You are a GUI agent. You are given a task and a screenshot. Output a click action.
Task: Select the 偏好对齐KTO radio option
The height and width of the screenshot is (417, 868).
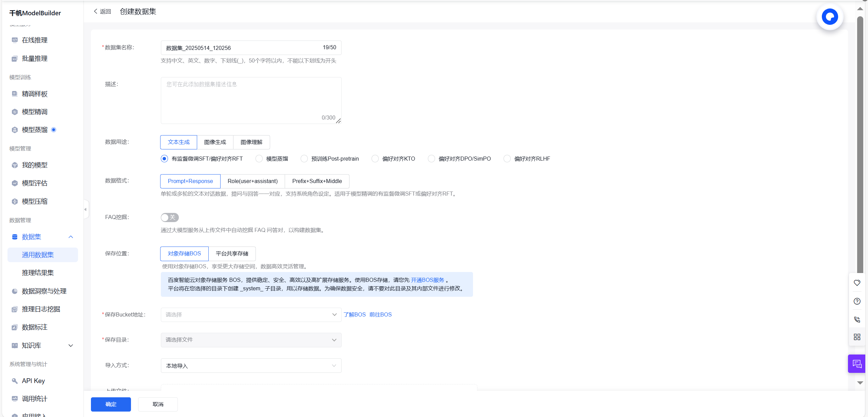point(375,159)
